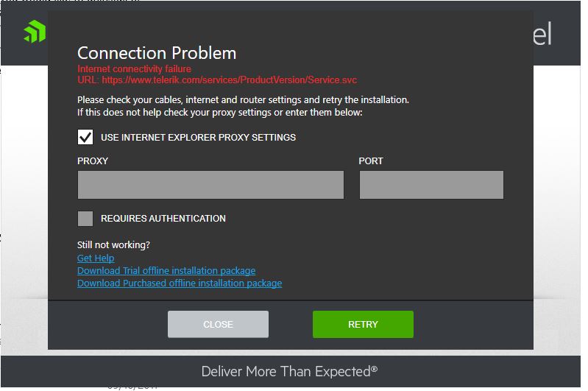Click the check your cables instruction text
This screenshot has height=391, width=588.
[x=243, y=99]
